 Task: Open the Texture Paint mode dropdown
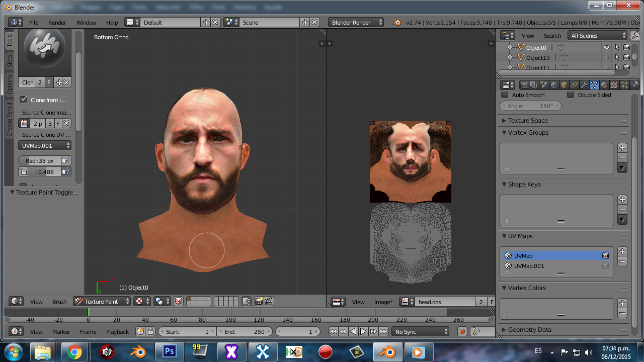[x=102, y=301]
